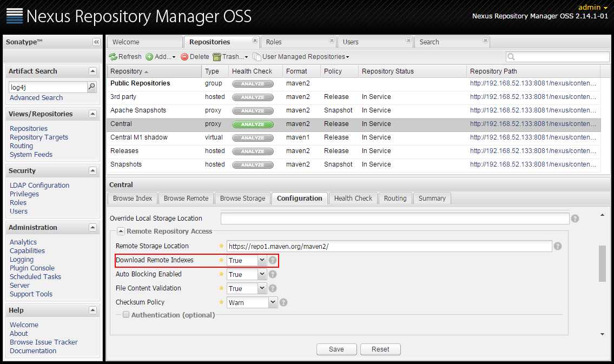Screen dimensions: 614x364
Task: Click Analyze badge for Releases row
Action: click(253, 151)
